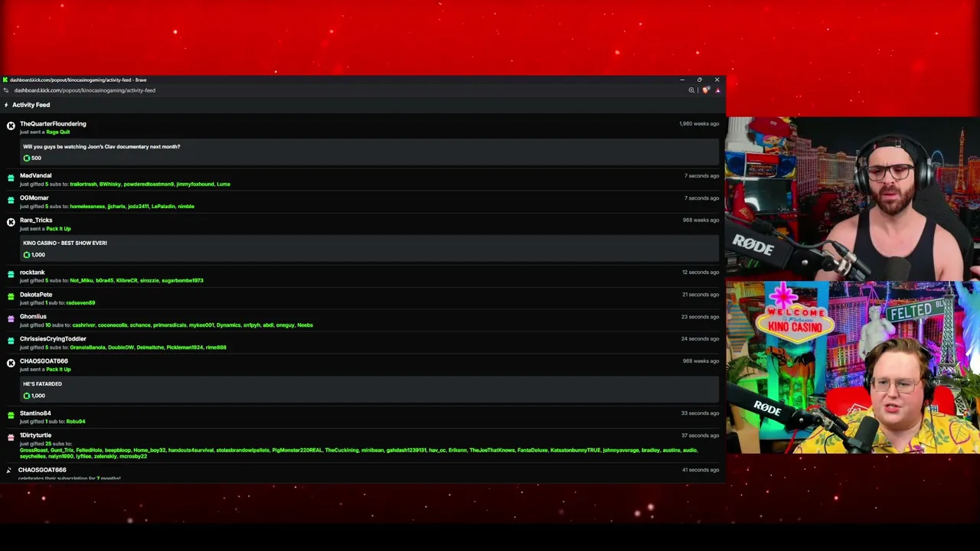Click the '12 seconds ago' timestamp
Image resolution: width=980 pixels, height=551 pixels.
(x=701, y=272)
